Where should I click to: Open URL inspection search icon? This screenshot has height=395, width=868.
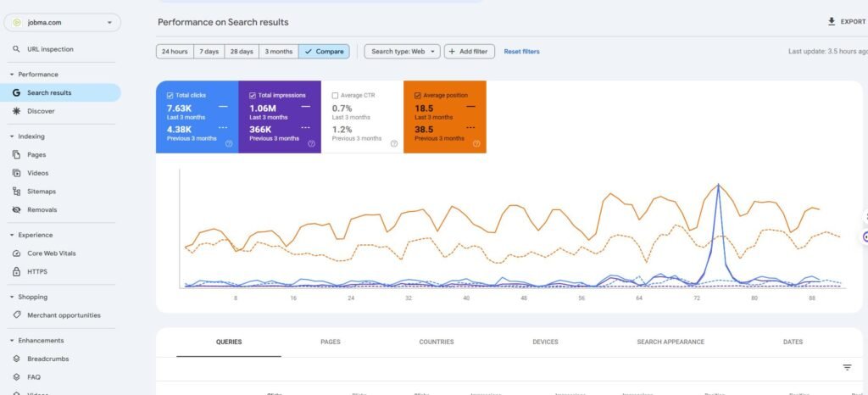pos(16,49)
